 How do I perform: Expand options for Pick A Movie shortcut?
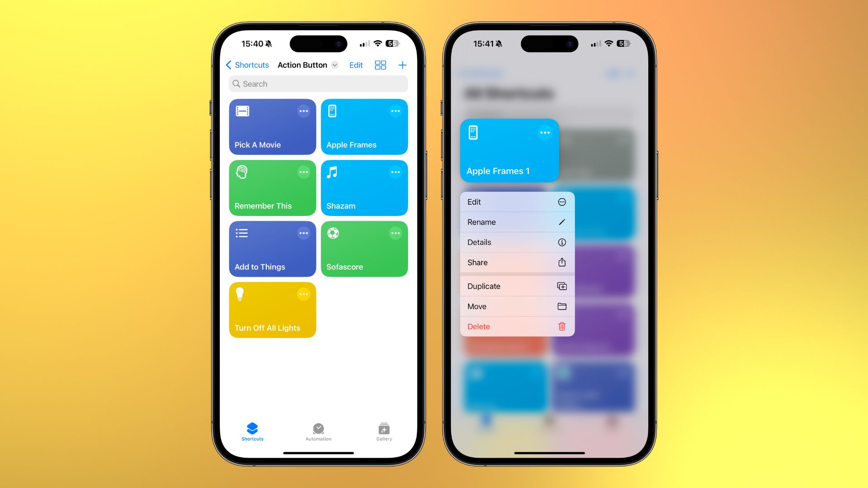[304, 111]
